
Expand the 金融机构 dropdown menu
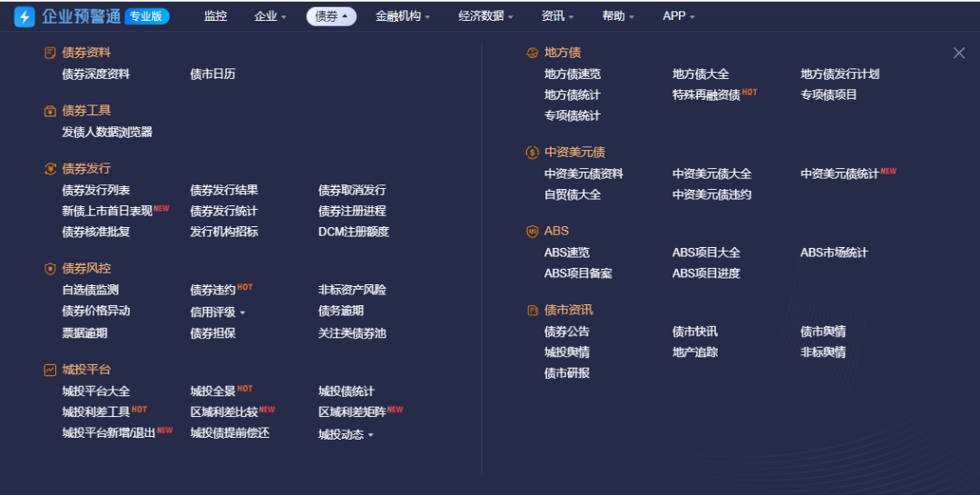coord(403,16)
